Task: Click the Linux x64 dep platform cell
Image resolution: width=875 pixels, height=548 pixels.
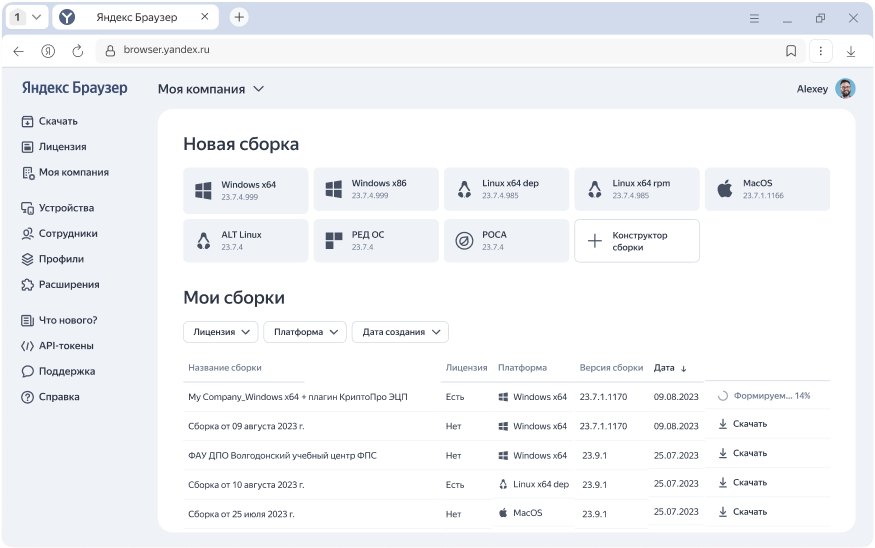Action: coord(534,484)
